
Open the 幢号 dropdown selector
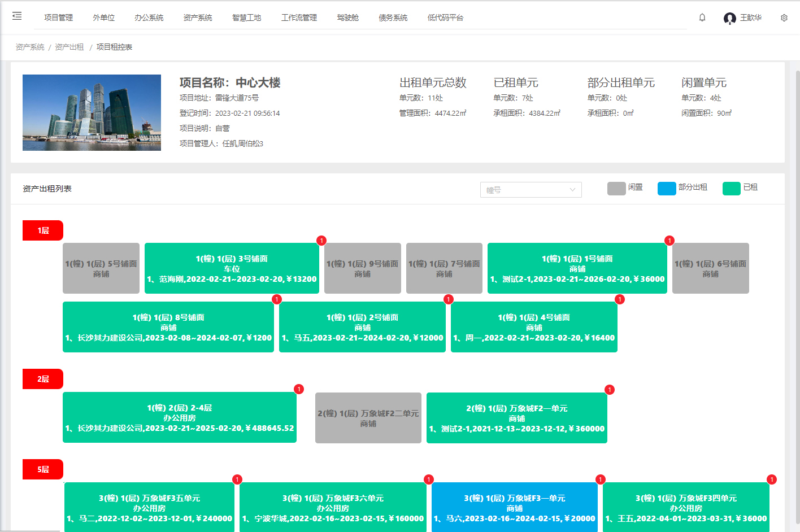(x=531, y=190)
